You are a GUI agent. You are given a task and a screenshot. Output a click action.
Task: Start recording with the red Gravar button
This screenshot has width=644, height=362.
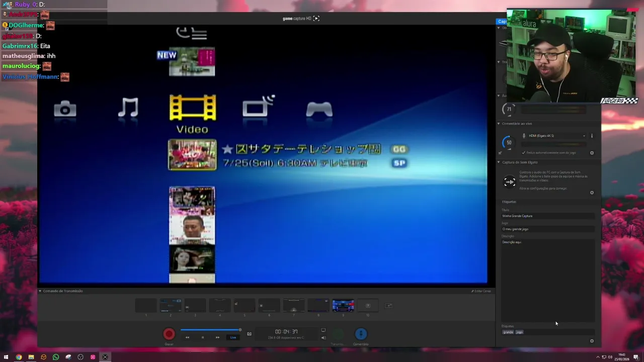click(169, 334)
